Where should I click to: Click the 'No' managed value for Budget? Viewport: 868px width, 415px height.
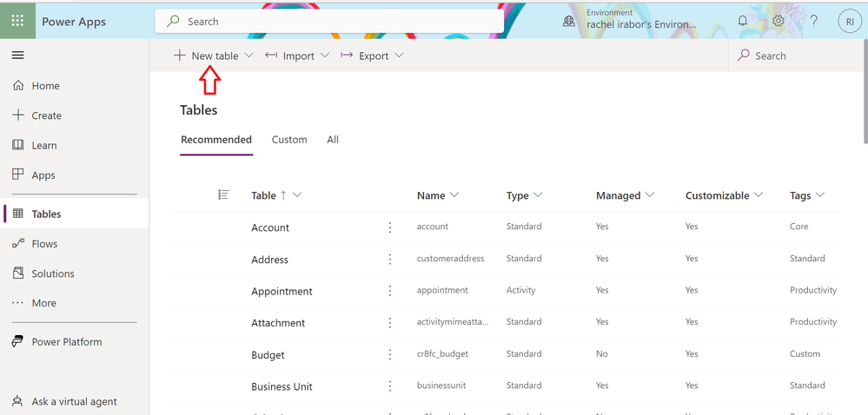[602, 353]
